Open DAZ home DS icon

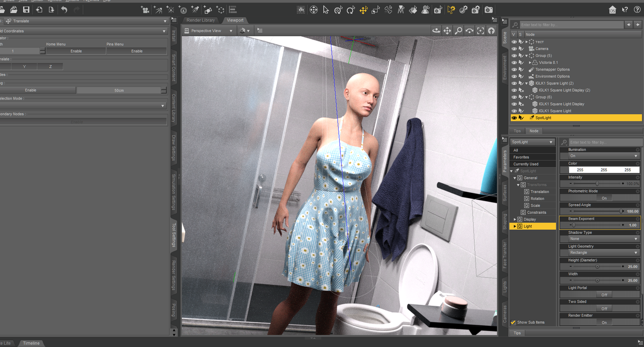(612, 10)
